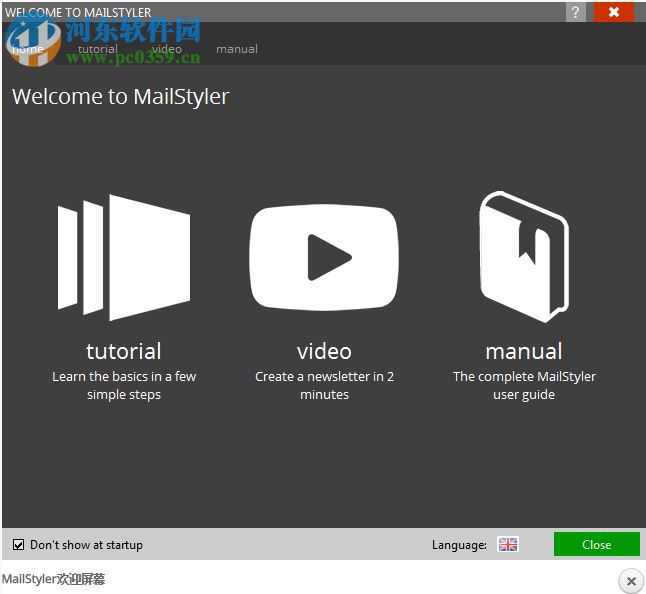Switch to the video tab

pos(166,49)
